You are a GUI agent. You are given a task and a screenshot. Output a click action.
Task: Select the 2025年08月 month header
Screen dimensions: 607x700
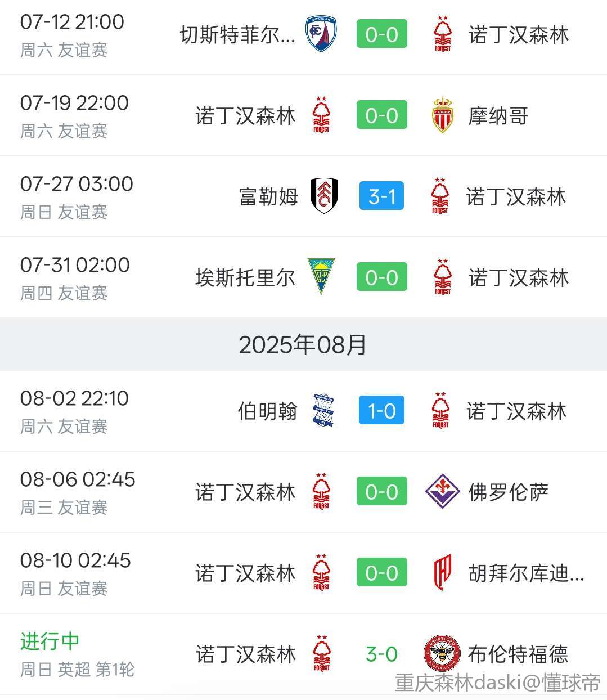[x=303, y=344]
